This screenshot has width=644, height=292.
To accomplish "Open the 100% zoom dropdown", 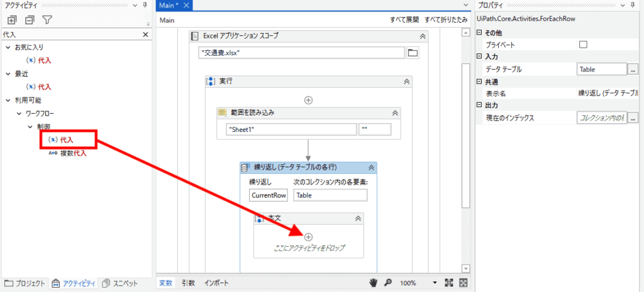I will point(435,283).
